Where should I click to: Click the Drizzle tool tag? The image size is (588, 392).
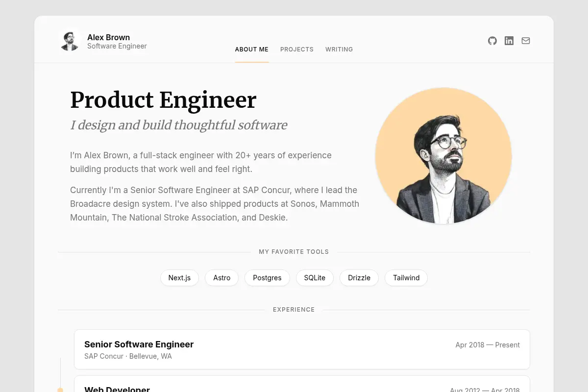tap(359, 278)
